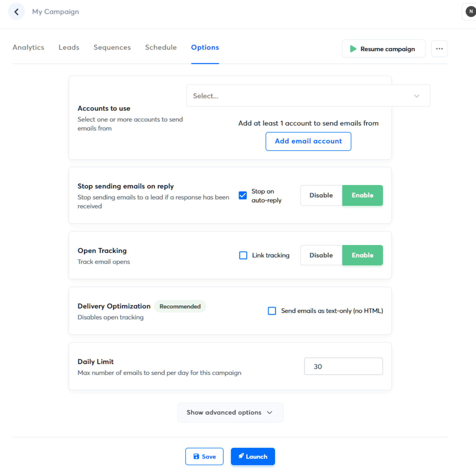The width and height of the screenshot is (476, 470).
Task: Click the save disk icon to save
Action: click(196, 456)
